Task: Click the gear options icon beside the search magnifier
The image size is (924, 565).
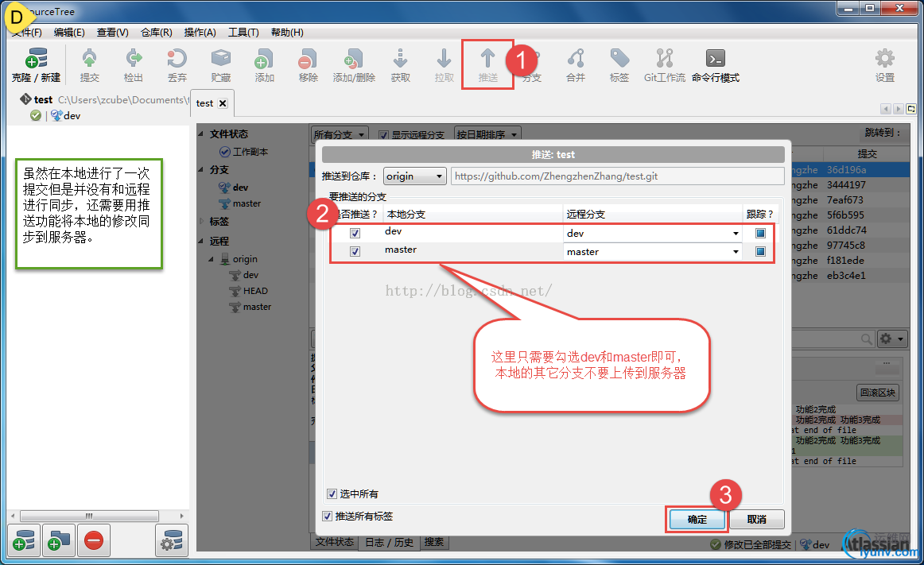Action: click(891, 339)
